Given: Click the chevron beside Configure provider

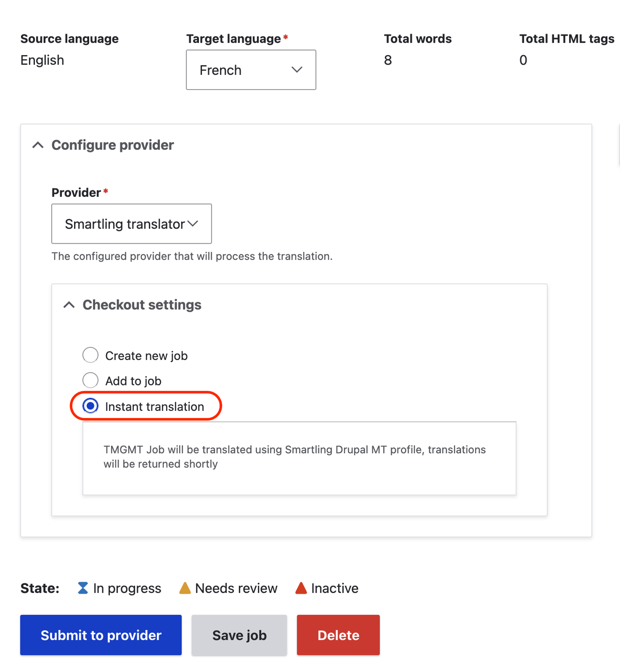Looking at the screenshot, I should coord(38,145).
